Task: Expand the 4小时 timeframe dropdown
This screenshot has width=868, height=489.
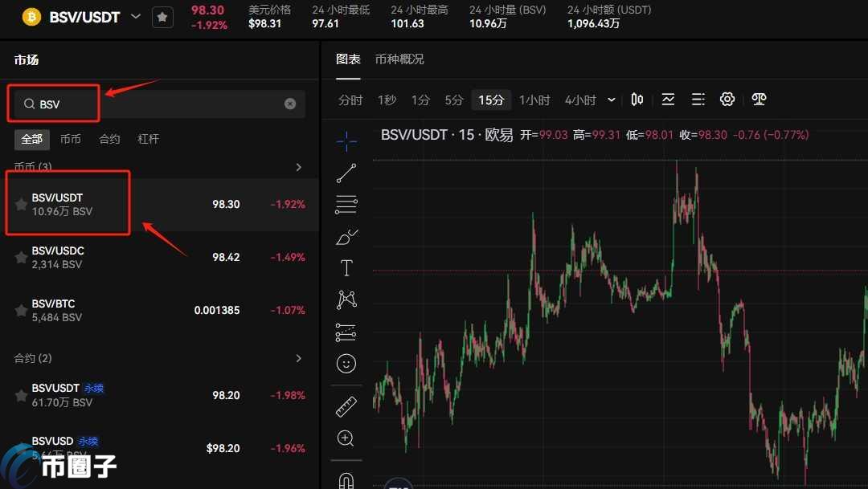Action: [x=612, y=100]
